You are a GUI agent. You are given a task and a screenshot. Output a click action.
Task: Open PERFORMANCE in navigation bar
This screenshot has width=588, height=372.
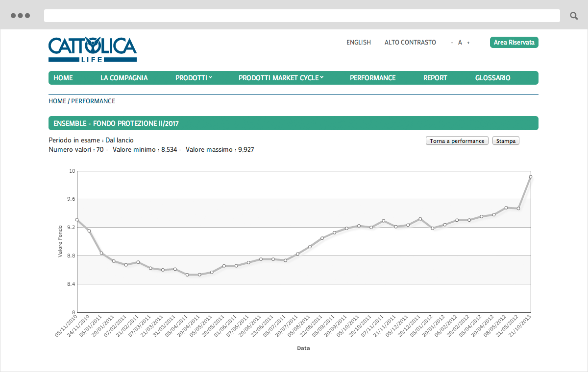373,78
